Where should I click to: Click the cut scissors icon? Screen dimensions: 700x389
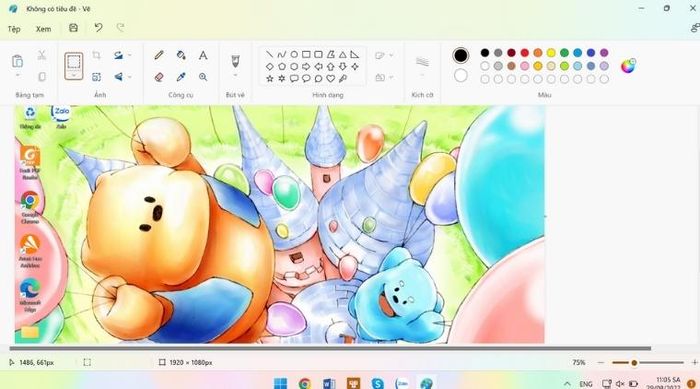tap(42, 55)
